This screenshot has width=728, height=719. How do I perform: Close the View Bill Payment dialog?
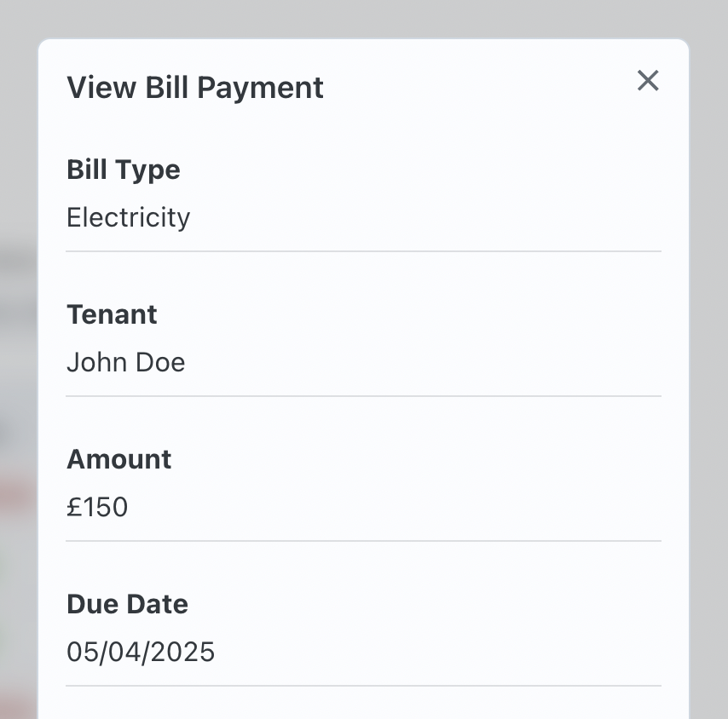(x=648, y=81)
